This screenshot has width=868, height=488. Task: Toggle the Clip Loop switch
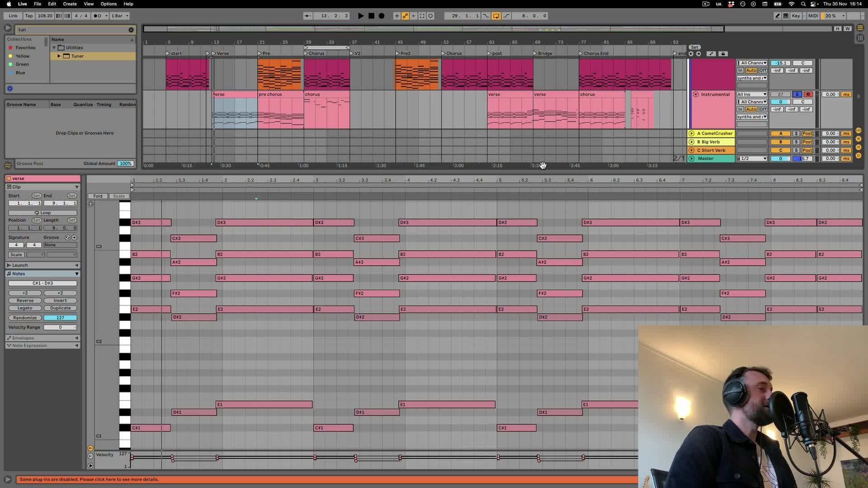[x=43, y=213]
